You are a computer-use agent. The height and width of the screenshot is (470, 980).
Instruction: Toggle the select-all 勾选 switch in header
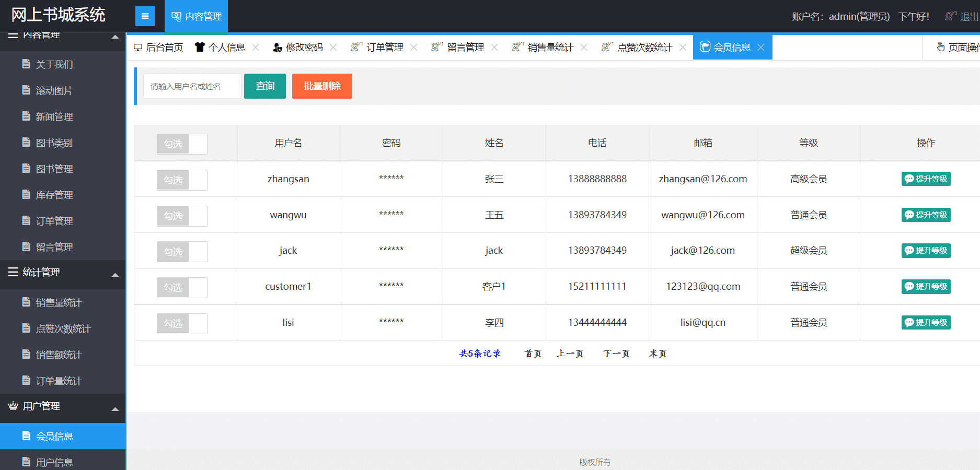coord(182,144)
